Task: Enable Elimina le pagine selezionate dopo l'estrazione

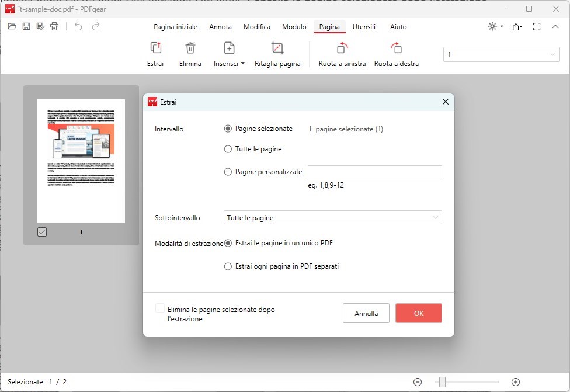Action: point(159,306)
